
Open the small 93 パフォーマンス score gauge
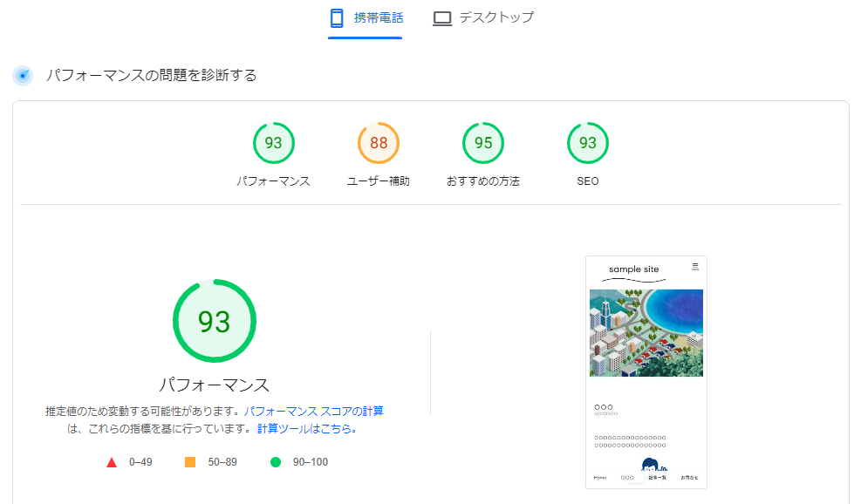273,143
